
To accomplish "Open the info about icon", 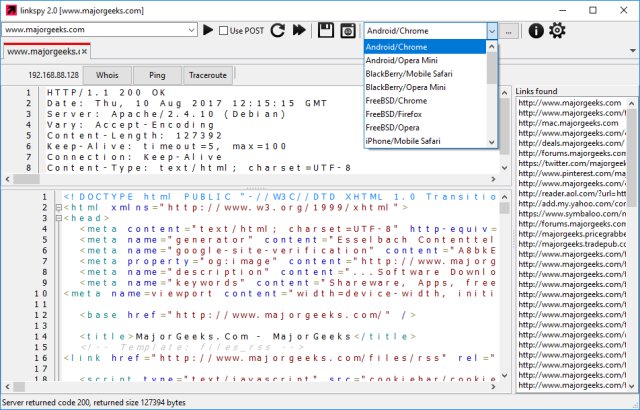I will [536, 31].
